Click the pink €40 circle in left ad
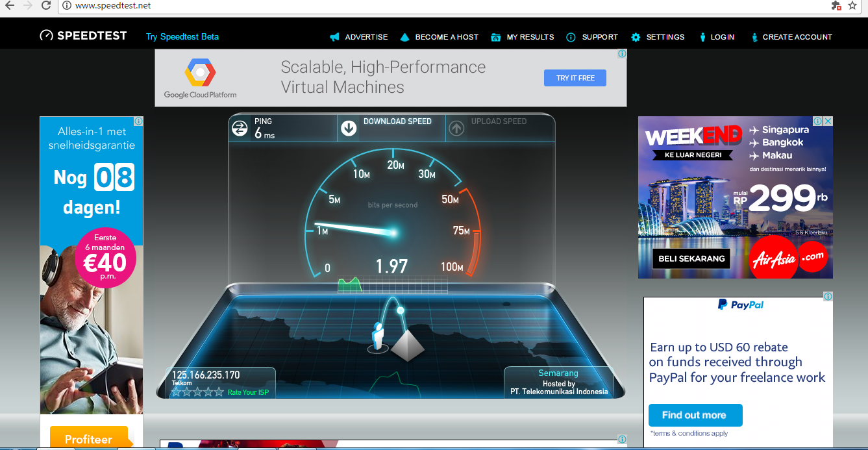 (106, 256)
